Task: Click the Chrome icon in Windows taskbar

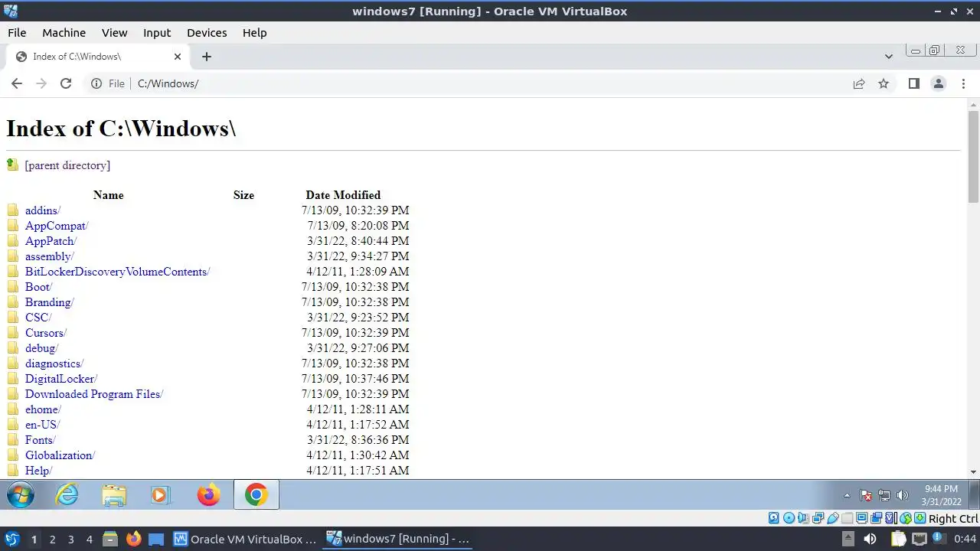Action: [x=256, y=495]
